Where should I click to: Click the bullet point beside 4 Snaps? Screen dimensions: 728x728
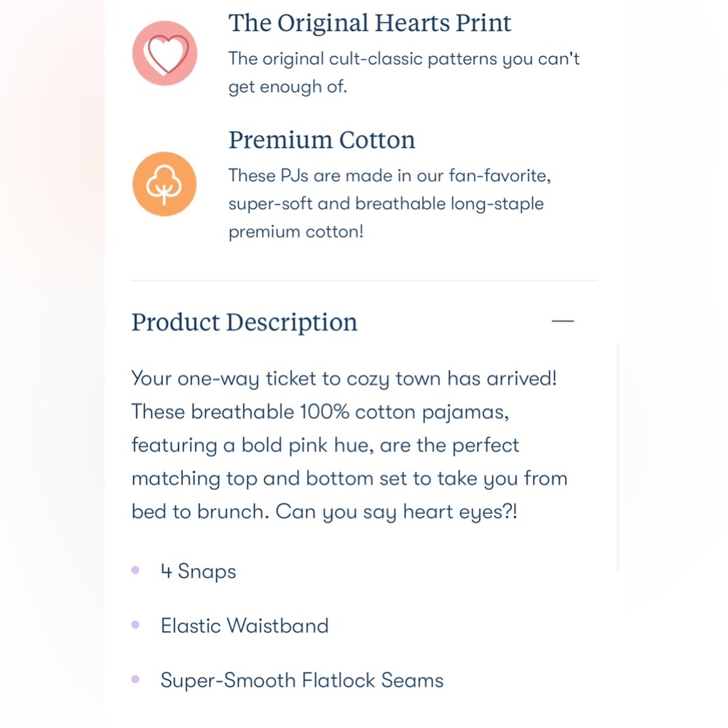tap(135, 571)
